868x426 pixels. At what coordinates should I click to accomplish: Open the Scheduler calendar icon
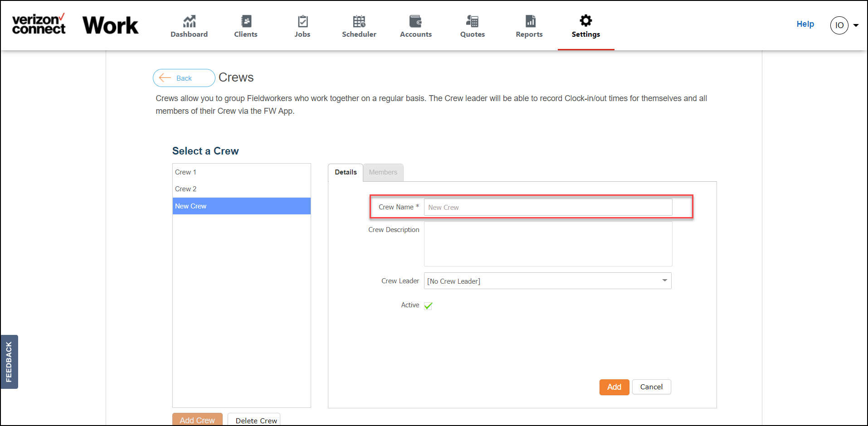(359, 21)
